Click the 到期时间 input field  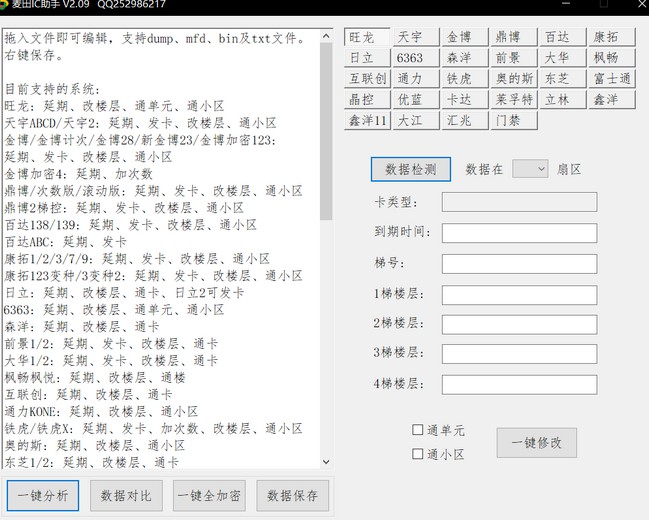(x=519, y=233)
